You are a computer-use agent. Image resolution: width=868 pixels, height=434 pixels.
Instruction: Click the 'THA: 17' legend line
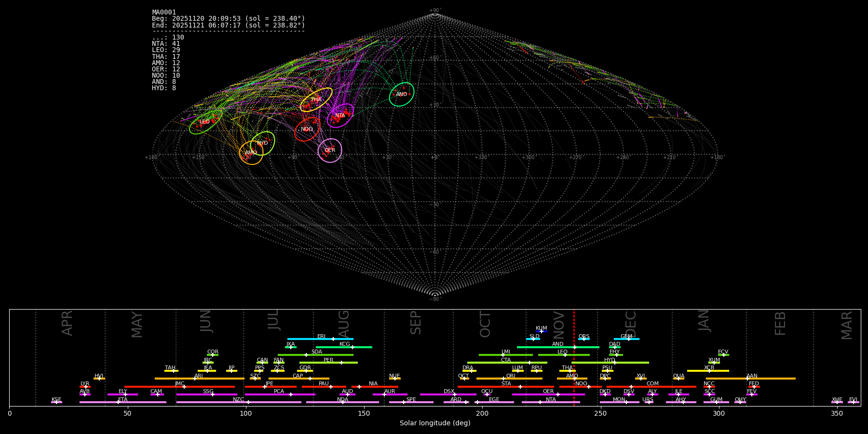(x=166, y=56)
